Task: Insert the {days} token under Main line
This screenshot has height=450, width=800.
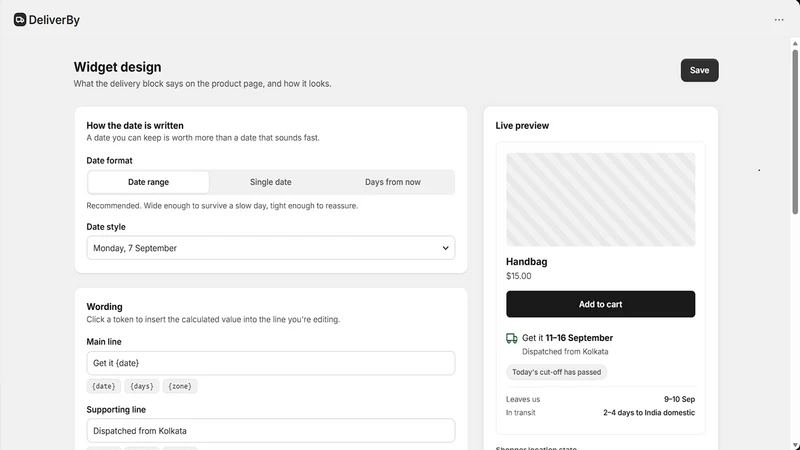Action: tap(142, 386)
